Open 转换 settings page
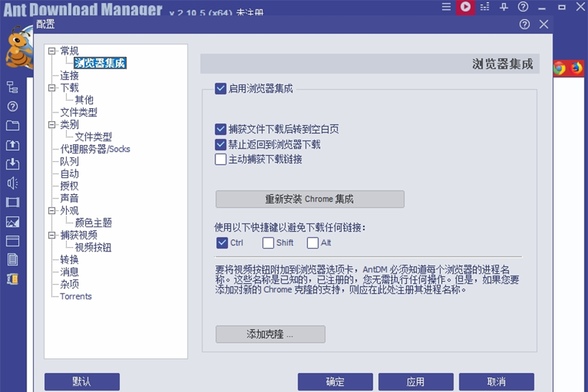The height and width of the screenshot is (392, 588). tap(69, 260)
